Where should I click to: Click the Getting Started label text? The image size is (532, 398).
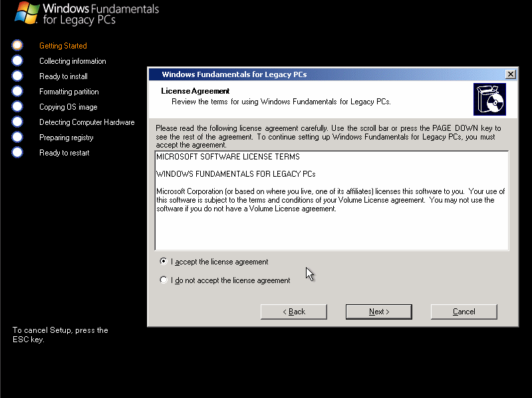63,45
